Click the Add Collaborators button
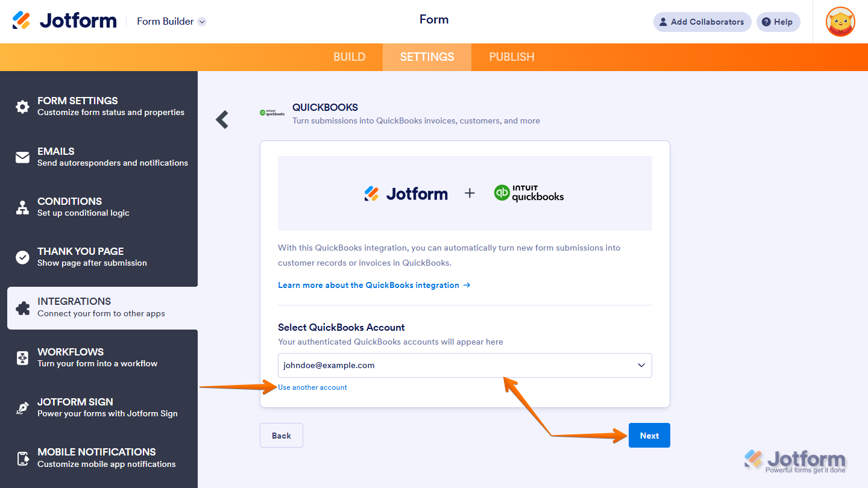 [x=702, y=22]
